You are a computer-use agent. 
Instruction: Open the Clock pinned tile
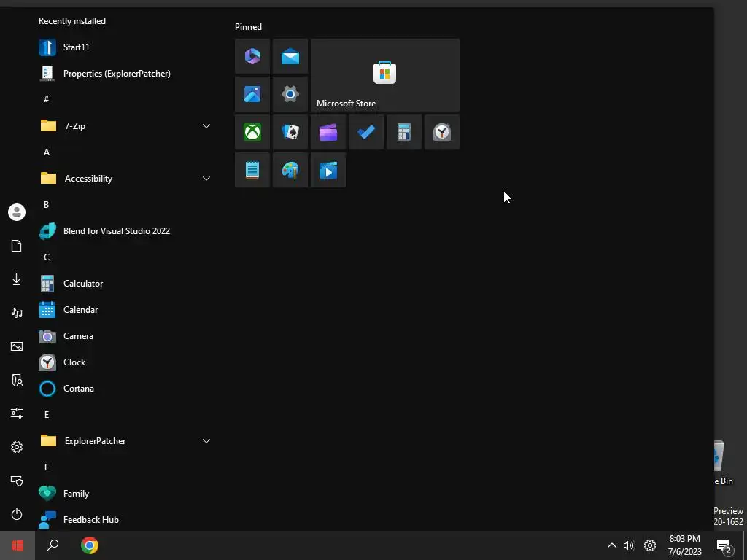coord(442,132)
